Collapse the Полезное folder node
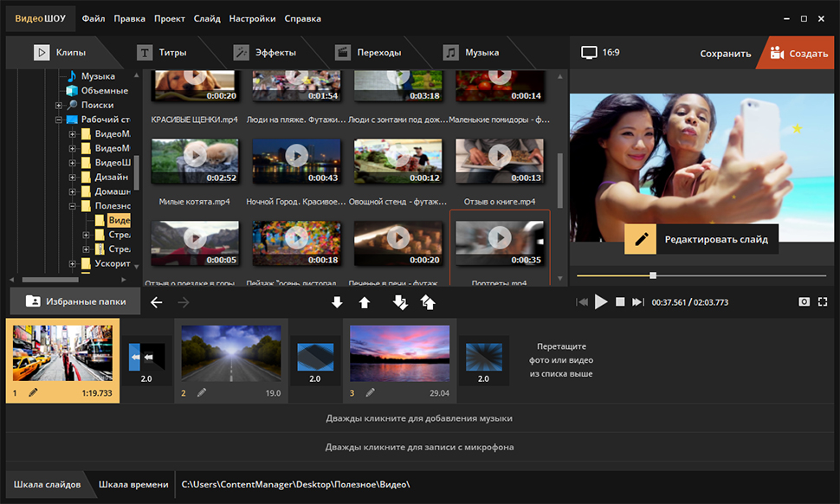The image size is (840, 504). point(73,206)
